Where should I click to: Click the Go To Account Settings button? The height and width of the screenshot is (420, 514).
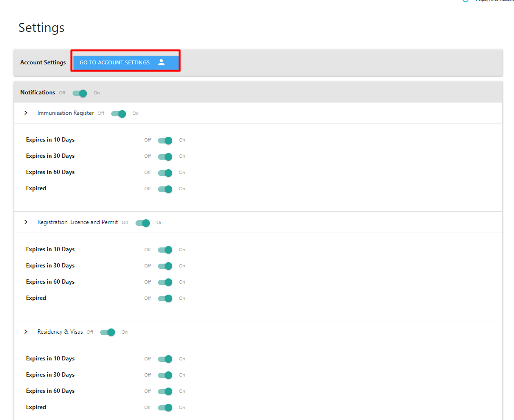click(126, 62)
